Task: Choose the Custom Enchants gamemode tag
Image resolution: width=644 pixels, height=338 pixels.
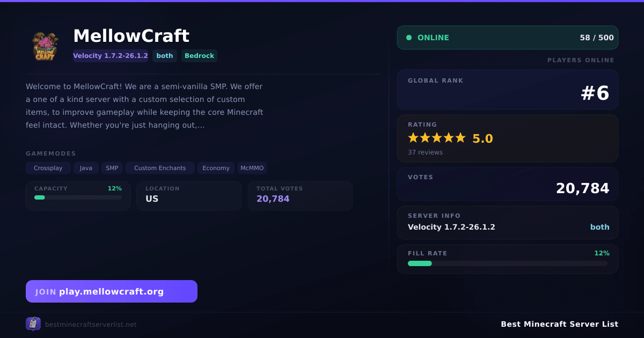Action: [160, 168]
